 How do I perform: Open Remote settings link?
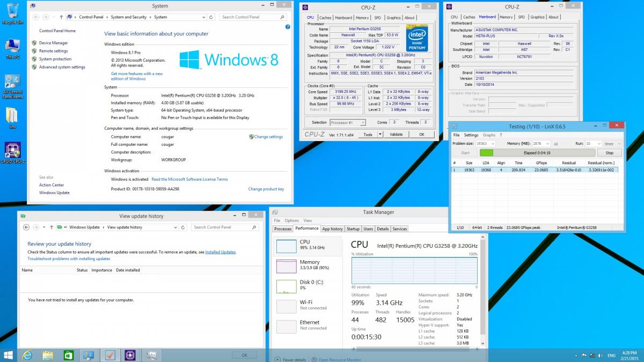[x=53, y=51]
